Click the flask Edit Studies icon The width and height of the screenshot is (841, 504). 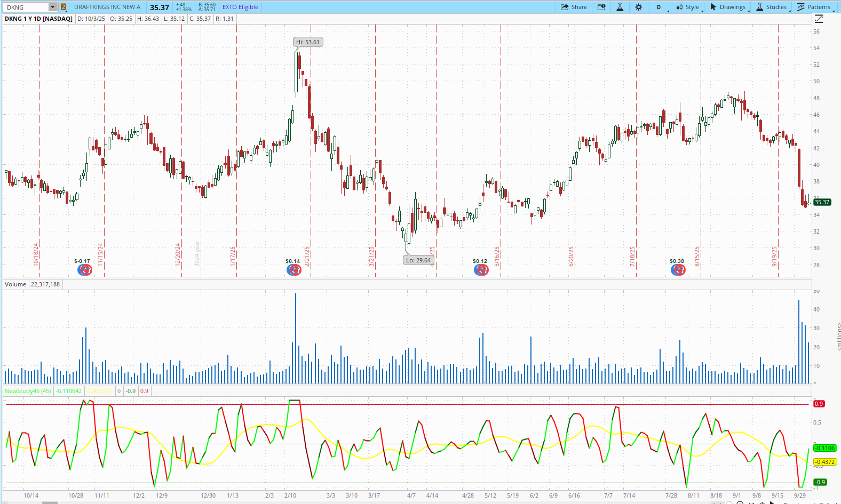(620, 7)
